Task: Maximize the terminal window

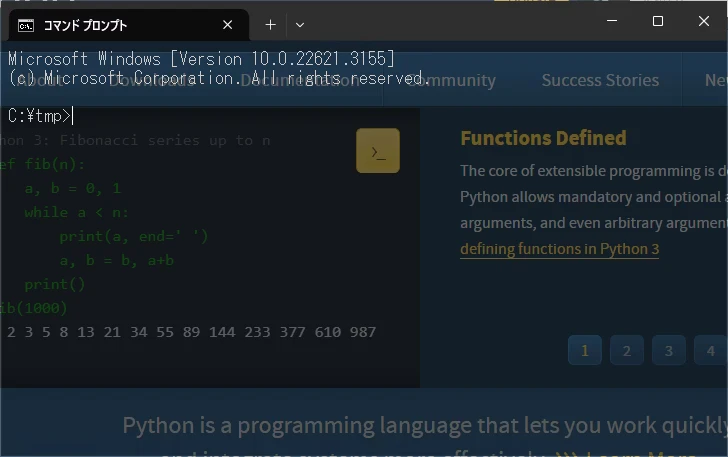Action: (x=657, y=22)
